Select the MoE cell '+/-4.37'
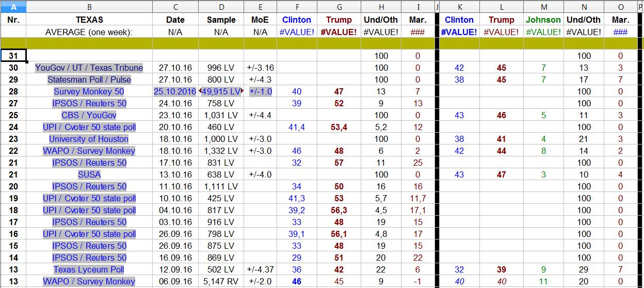The height and width of the screenshot is (288, 644). point(261,269)
